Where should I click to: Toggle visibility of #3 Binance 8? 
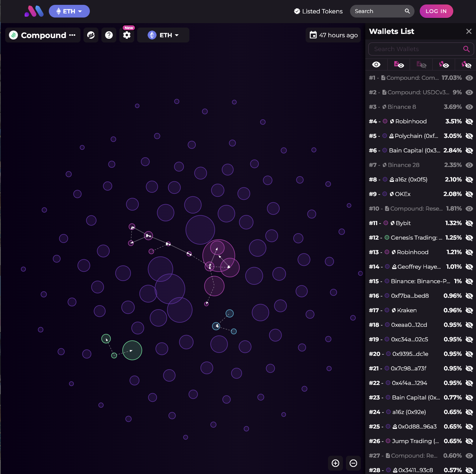tap(469, 107)
